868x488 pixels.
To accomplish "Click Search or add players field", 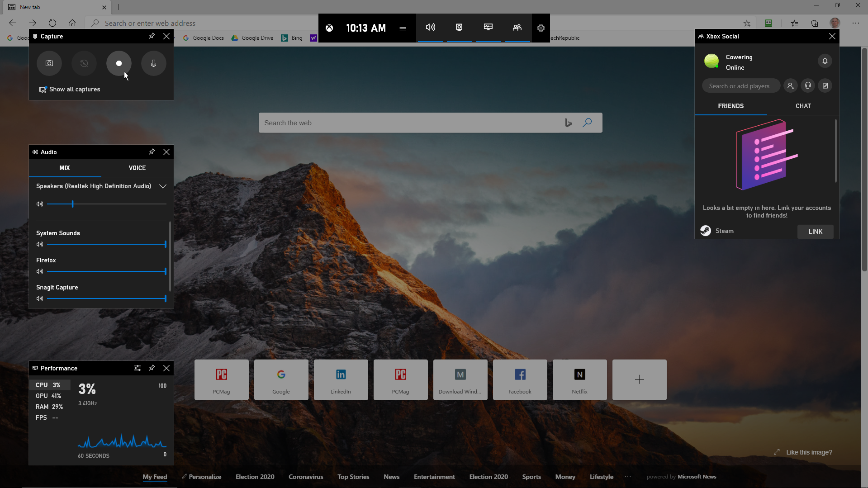I will click(x=741, y=86).
